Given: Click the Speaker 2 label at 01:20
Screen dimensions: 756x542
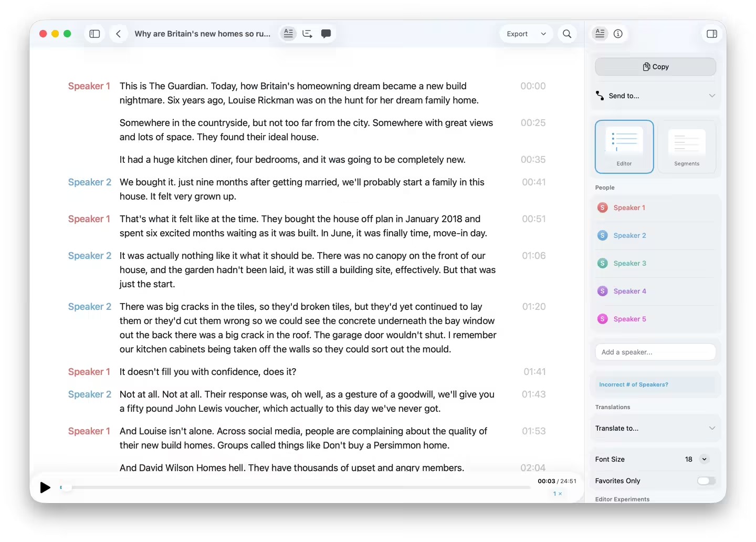Looking at the screenshot, I should (90, 307).
